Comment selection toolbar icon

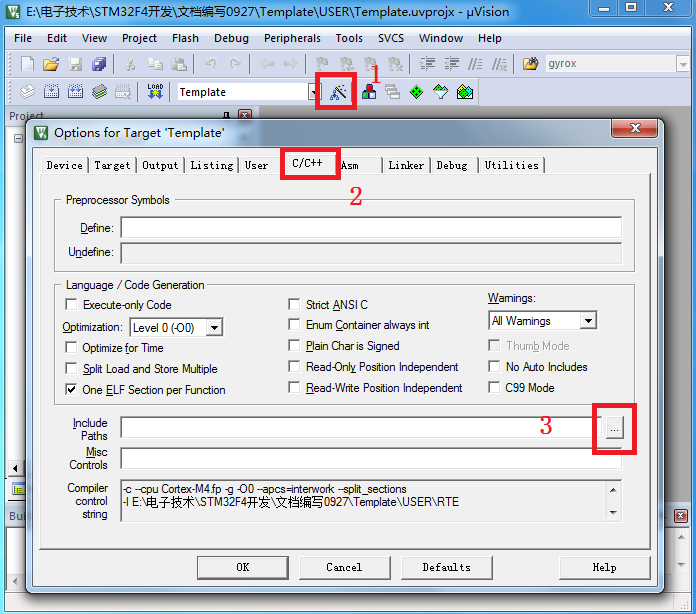point(475,64)
